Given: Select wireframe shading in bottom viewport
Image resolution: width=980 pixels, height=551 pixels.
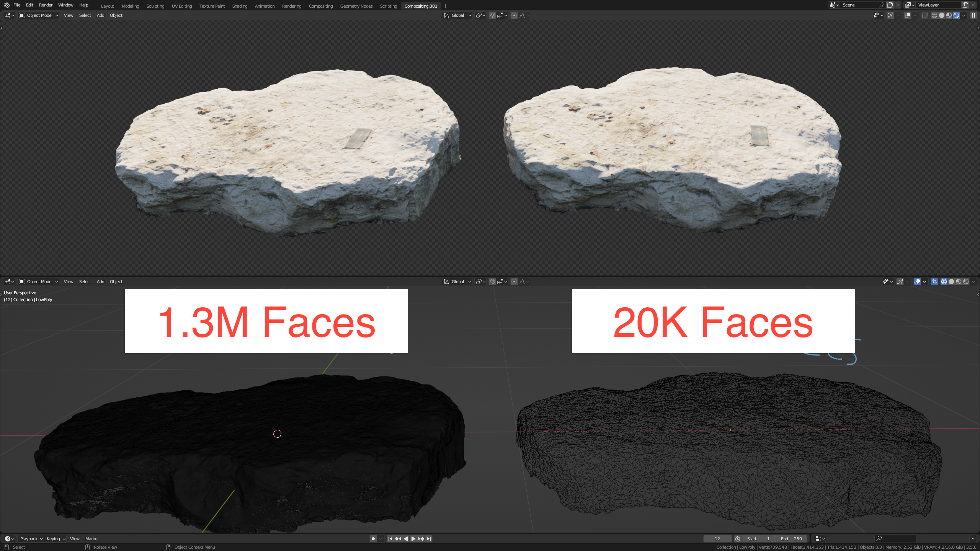Looking at the screenshot, I should point(944,282).
